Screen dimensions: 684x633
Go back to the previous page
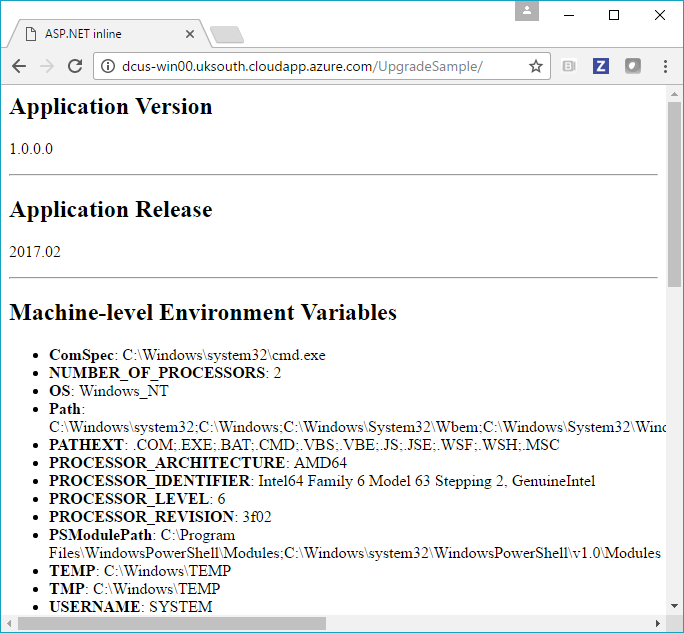click(19, 66)
